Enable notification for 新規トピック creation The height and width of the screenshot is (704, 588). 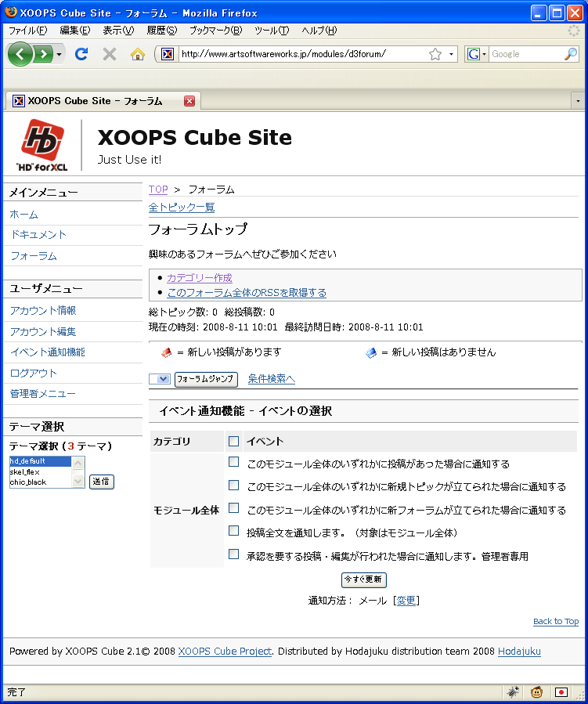[233, 486]
